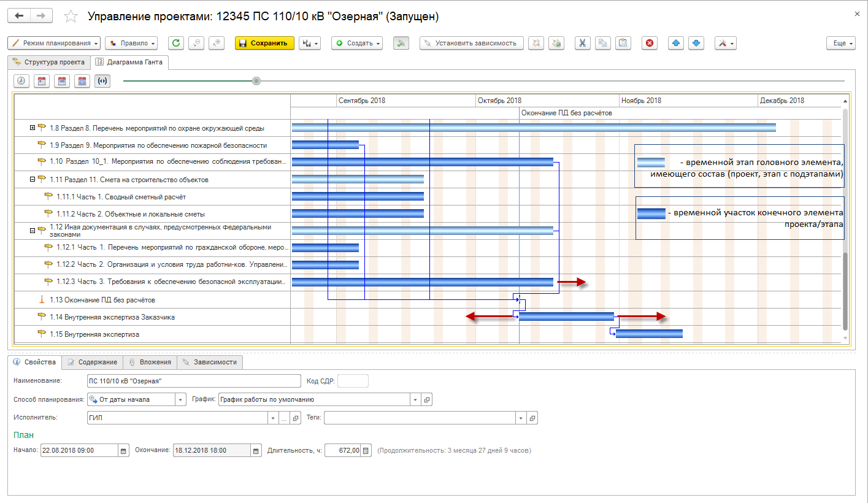Switch to the Структура проекта tab
The height and width of the screenshot is (503, 868).
point(49,62)
